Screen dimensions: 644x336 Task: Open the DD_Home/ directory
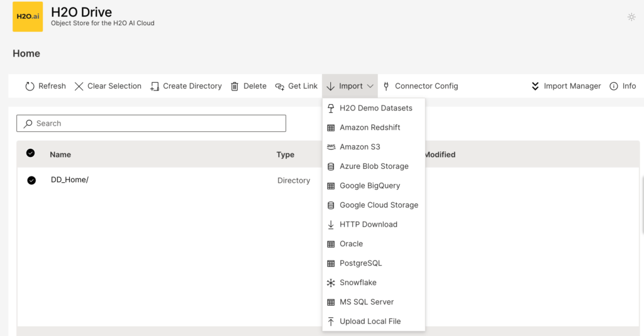70,180
